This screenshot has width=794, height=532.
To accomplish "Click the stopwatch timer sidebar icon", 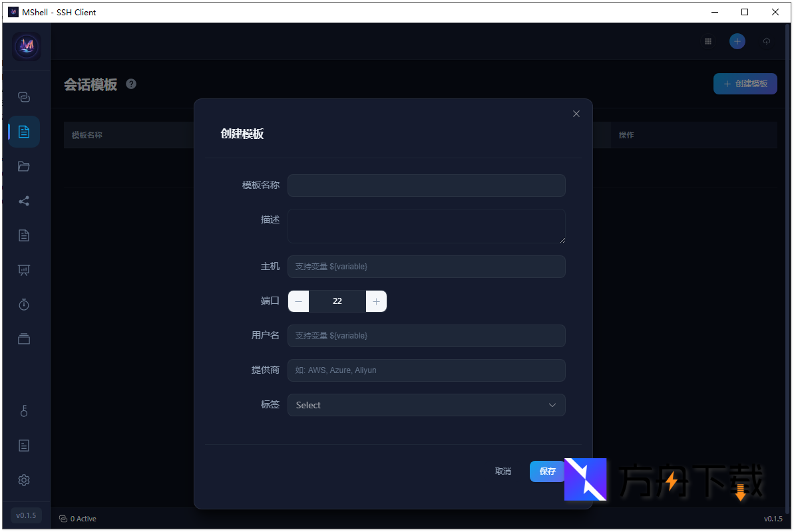I will (x=24, y=305).
